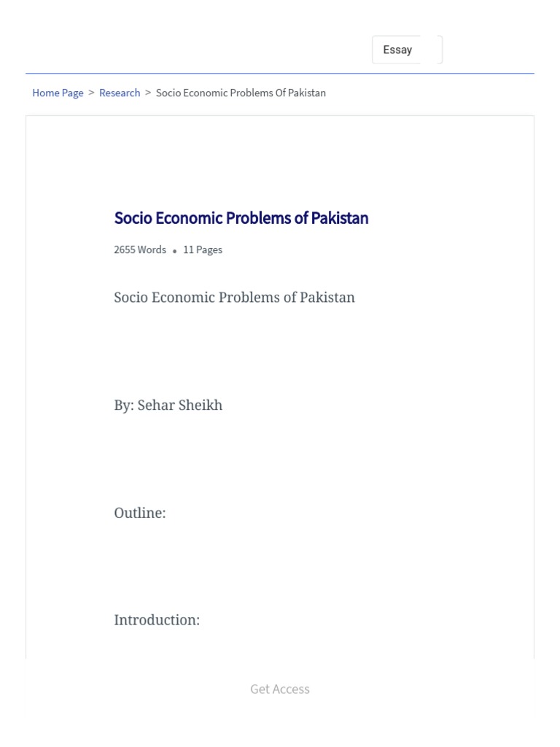Click the blue horizontal line under the header
Image resolution: width=560 pixels, height=747 pixels.
280,73
